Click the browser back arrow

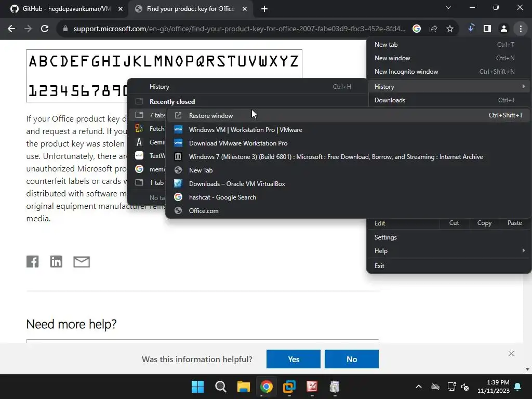(11, 29)
